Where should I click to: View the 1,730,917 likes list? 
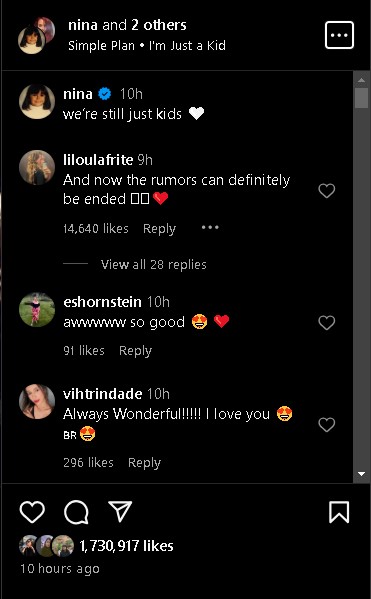pos(126,546)
